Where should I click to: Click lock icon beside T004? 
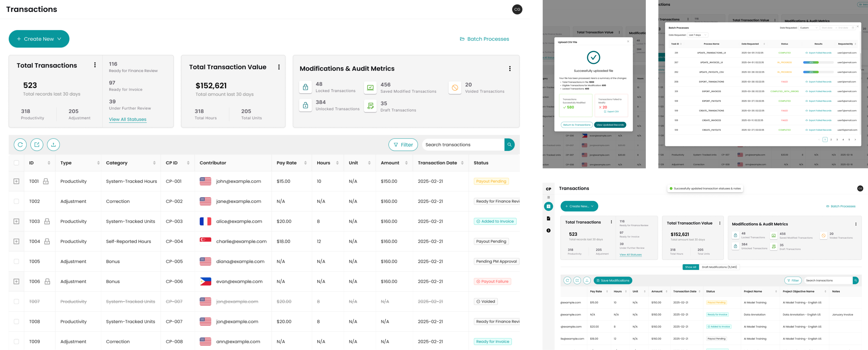47,241
